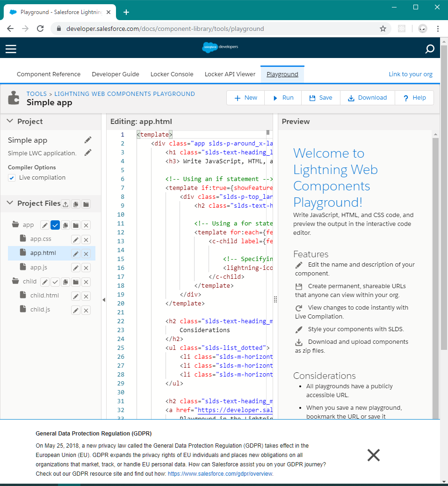
Task: Open Lightning Web Components Playground breadcrumb
Action: point(124,94)
